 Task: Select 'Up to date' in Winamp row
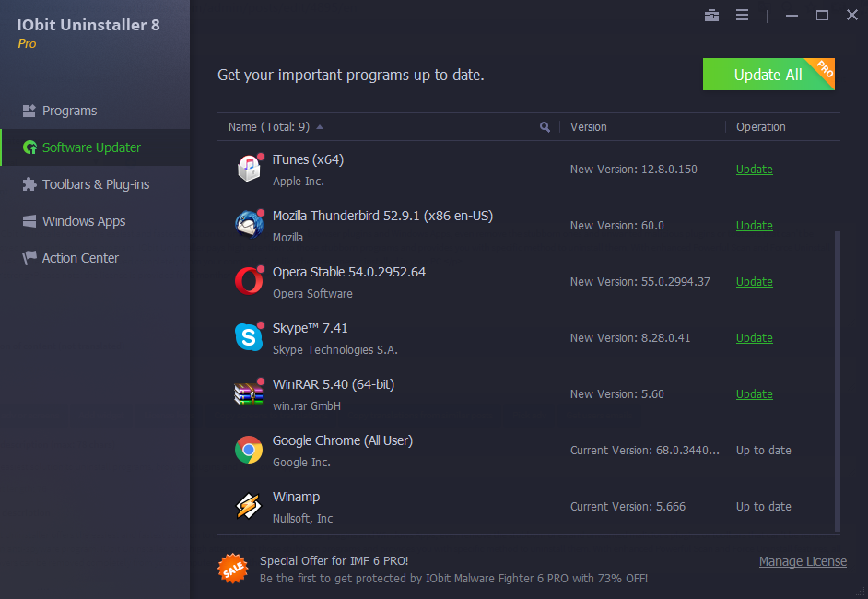763,507
